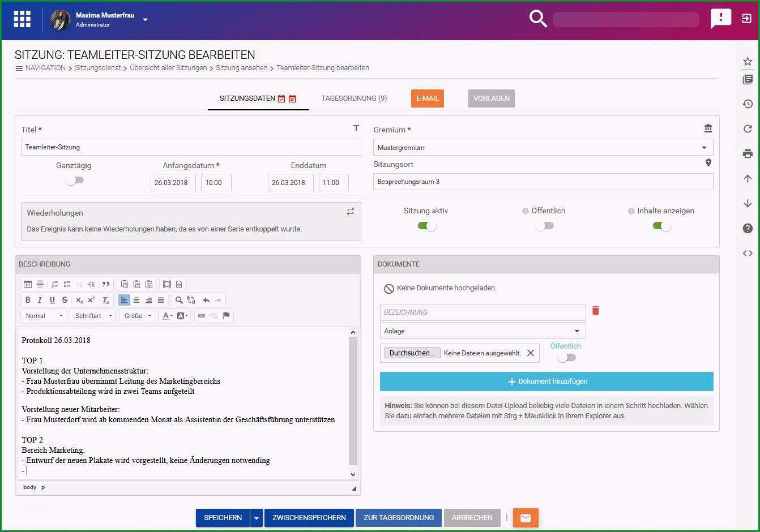The height and width of the screenshot is (532, 760).
Task: Right align text in editor
Action: [x=149, y=300]
